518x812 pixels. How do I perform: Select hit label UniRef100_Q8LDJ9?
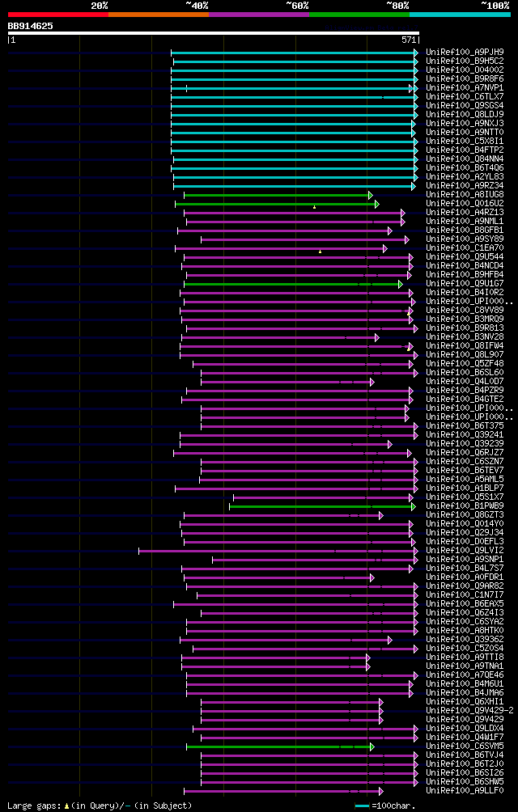coord(465,115)
